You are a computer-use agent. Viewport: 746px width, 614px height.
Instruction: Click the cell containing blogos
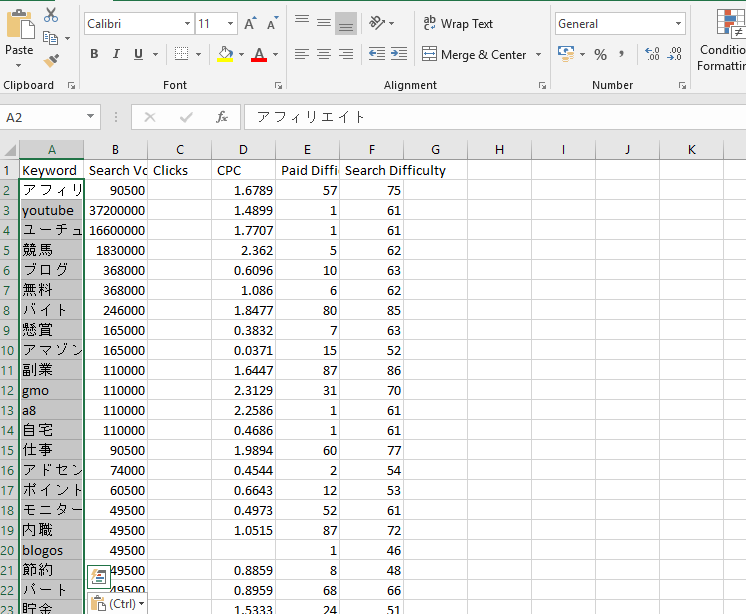(51, 550)
